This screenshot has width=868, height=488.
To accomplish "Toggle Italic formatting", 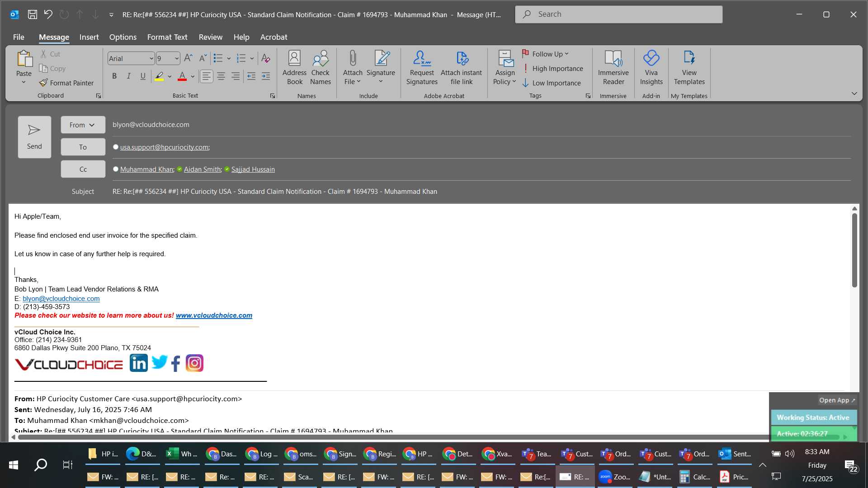I will [x=129, y=76].
